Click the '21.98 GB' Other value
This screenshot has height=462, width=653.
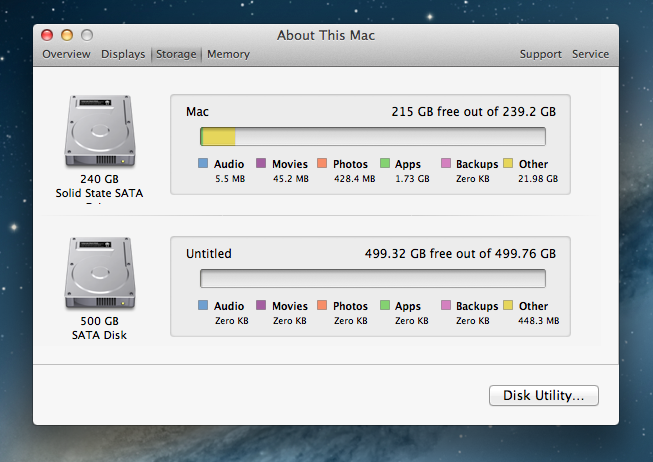coord(538,179)
